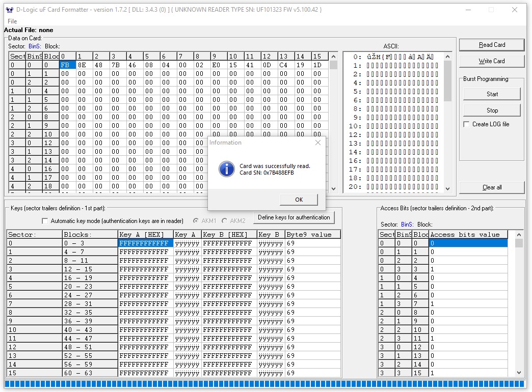Start burst programming

[492, 94]
